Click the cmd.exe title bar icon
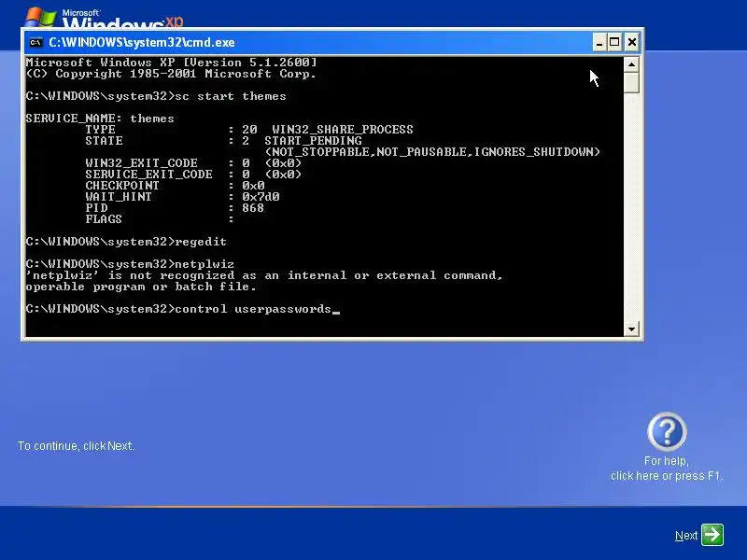The image size is (747, 560). [x=35, y=42]
